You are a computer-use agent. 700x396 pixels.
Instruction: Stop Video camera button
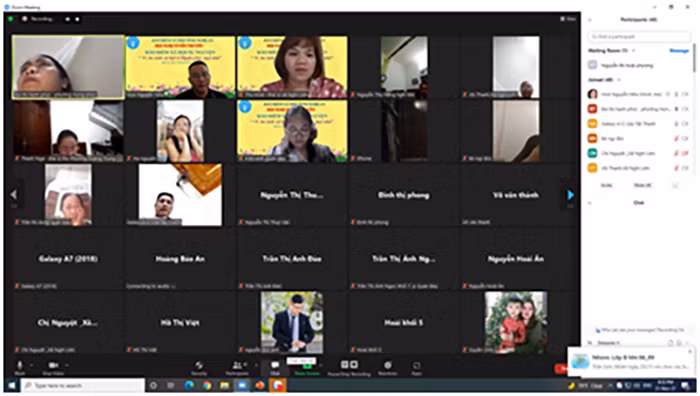[53, 367]
